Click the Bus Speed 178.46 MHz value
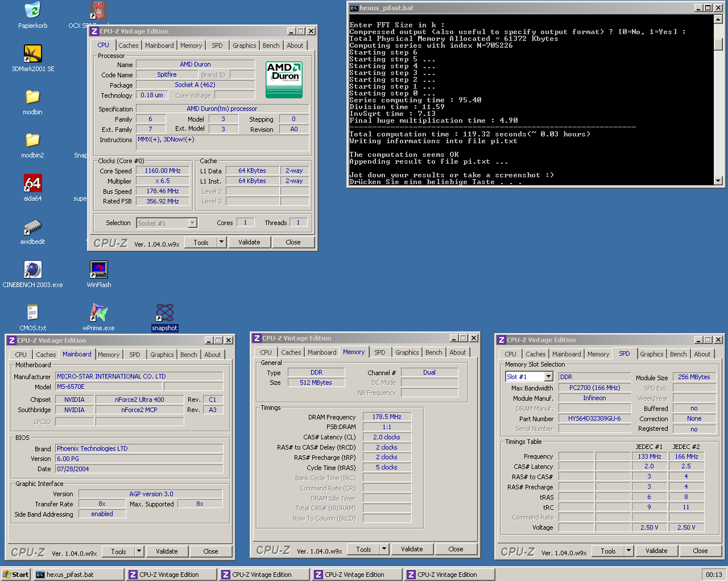The height and width of the screenshot is (582, 728). tap(163, 191)
